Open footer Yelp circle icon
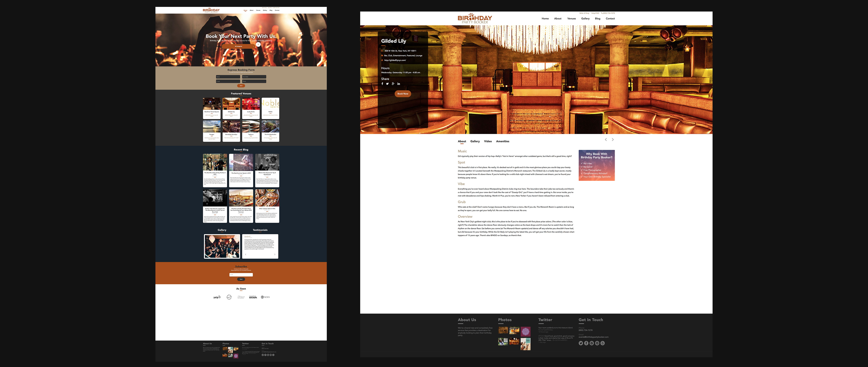Image resolution: width=868 pixels, height=367 pixels. pos(602,343)
